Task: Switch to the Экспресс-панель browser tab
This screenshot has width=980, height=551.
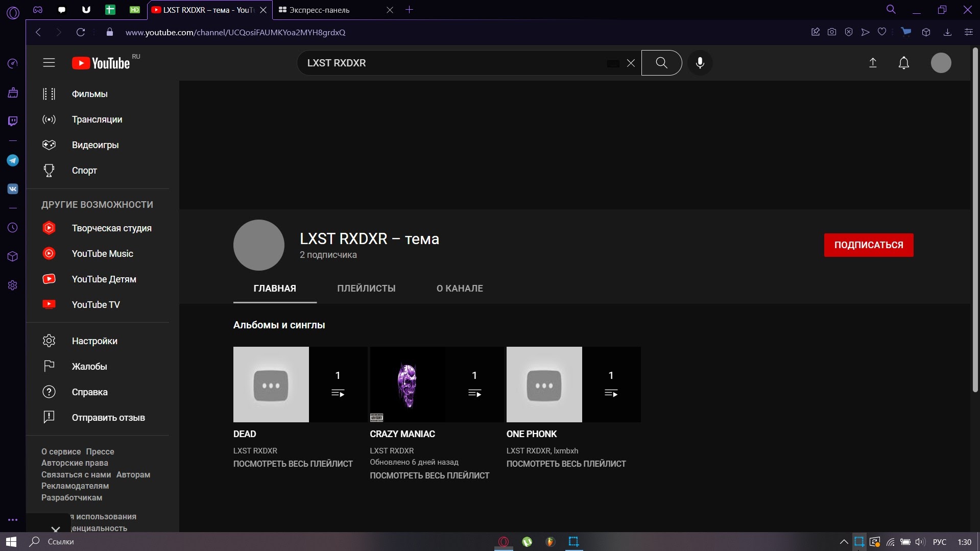Action: point(336,10)
